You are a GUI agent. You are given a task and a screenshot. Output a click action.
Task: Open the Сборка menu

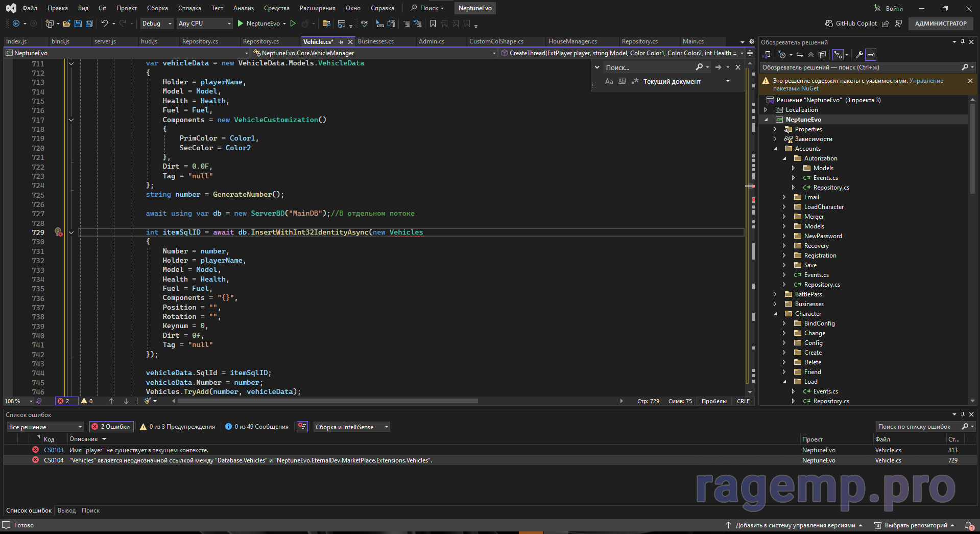click(x=157, y=8)
